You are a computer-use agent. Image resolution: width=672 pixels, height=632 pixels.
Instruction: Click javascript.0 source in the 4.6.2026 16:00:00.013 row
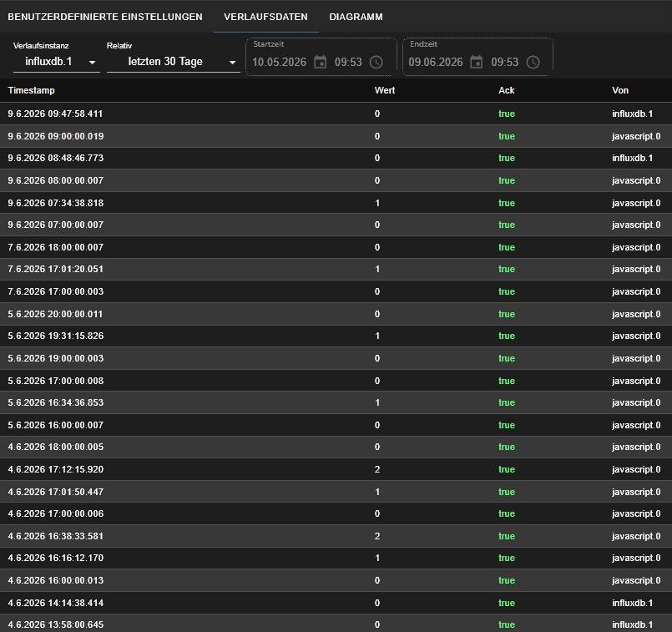(636, 580)
